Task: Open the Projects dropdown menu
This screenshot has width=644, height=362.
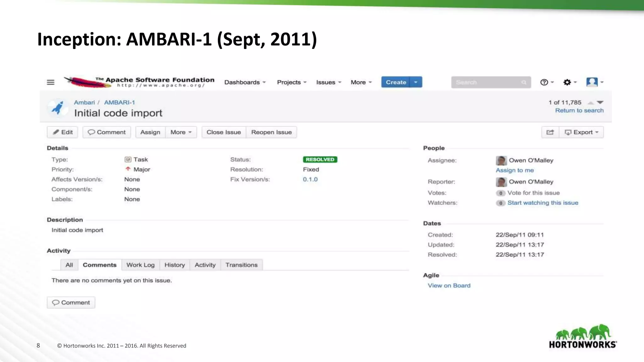Action: pyautogui.click(x=291, y=82)
